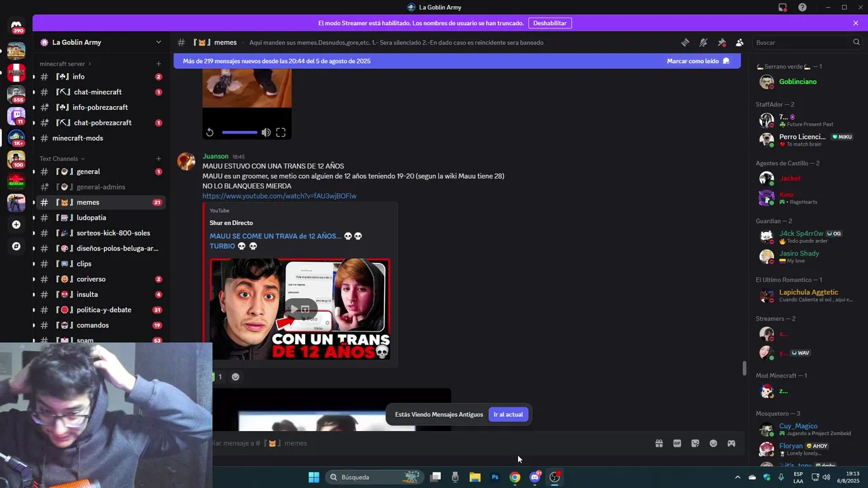Dismiss the new messages banner mark-read icon

point(726,61)
